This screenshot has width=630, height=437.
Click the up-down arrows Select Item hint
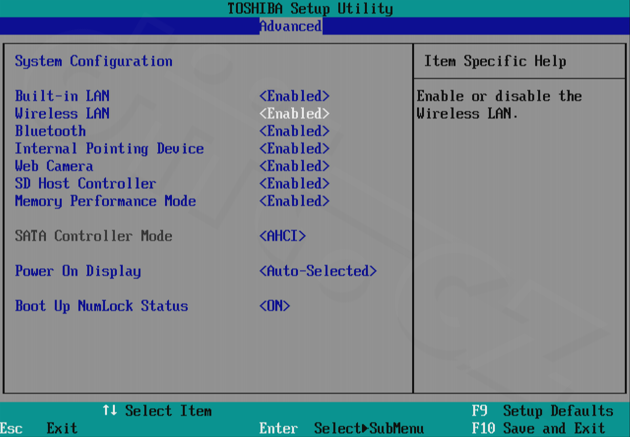(157, 411)
